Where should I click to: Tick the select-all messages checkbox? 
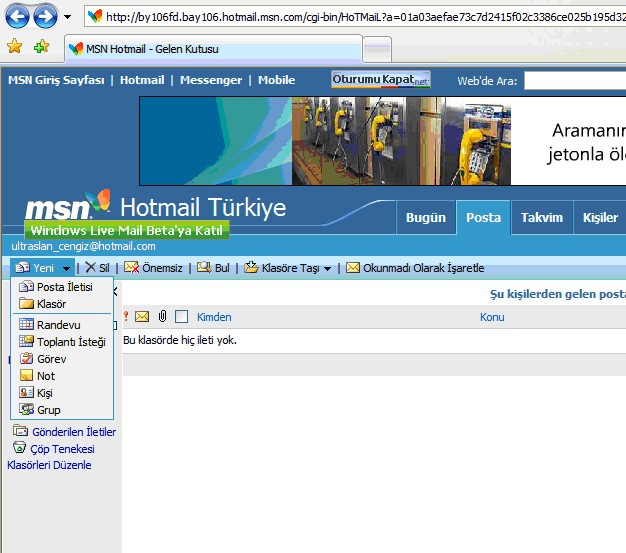tap(181, 317)
